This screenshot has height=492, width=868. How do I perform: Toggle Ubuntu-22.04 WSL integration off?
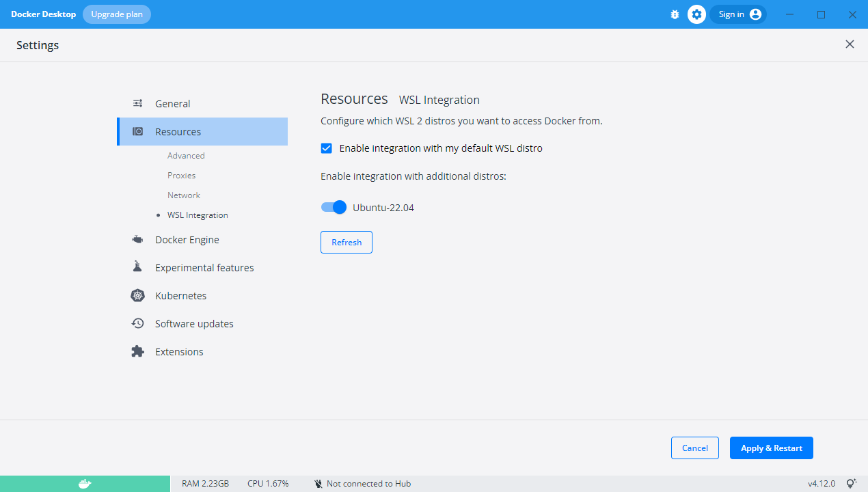tap(334, 207)
